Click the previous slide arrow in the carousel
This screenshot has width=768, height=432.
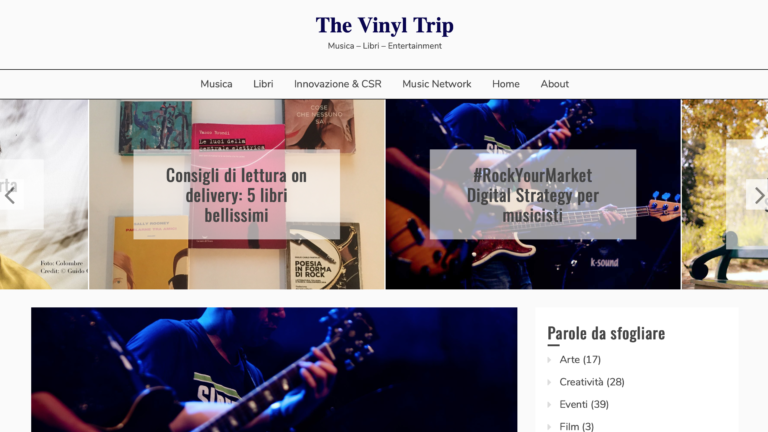pyautogui.click(x=11, y=195)
